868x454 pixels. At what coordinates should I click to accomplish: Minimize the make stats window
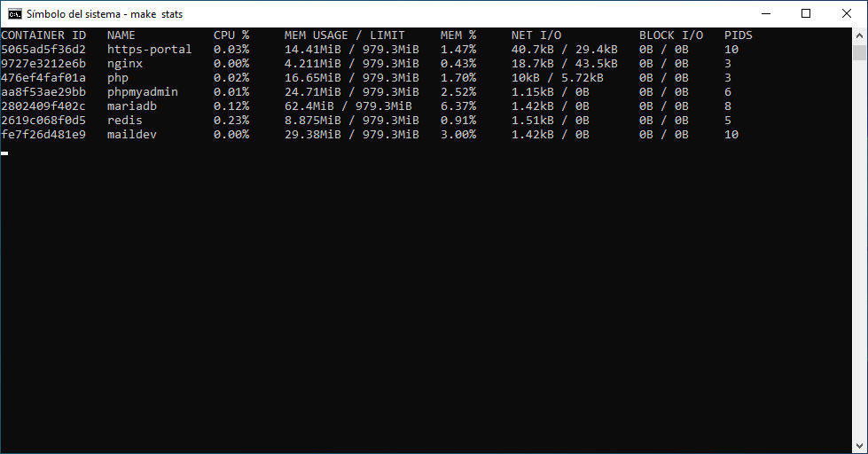coord(766,14)
